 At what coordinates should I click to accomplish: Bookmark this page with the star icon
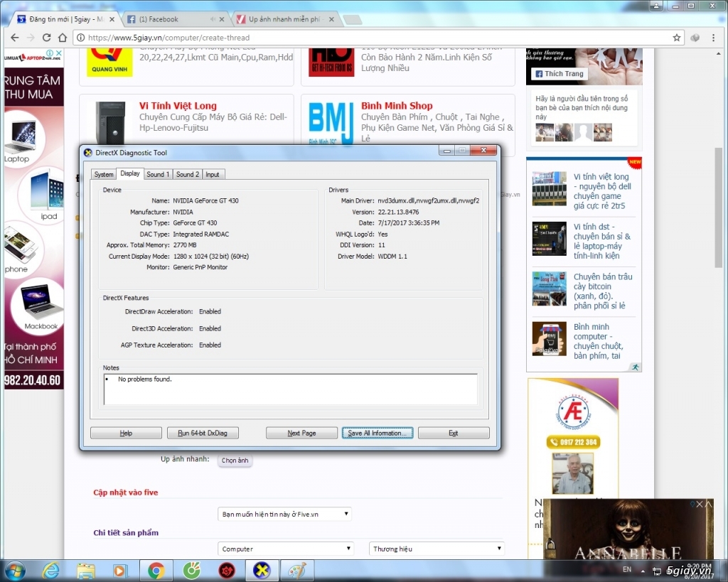[x=677, y=38]
